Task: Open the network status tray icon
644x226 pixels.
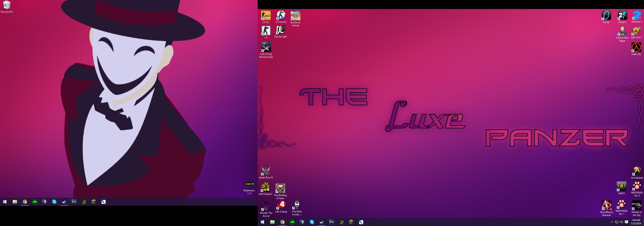Action: click(x=617, y=222)
